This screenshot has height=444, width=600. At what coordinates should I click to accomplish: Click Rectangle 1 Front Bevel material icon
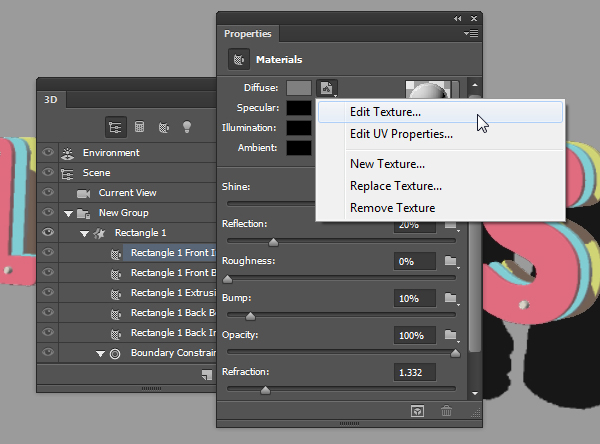[x=116, y=273]
